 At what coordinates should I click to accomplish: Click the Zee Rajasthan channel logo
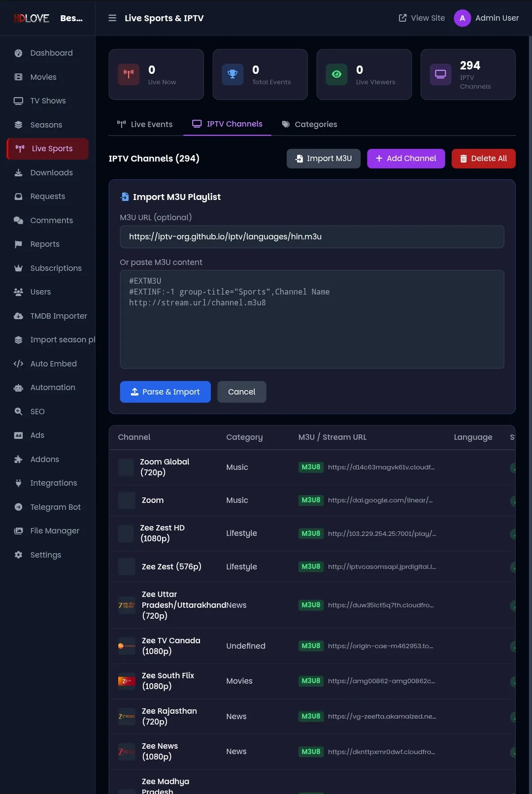pos(127,717)
